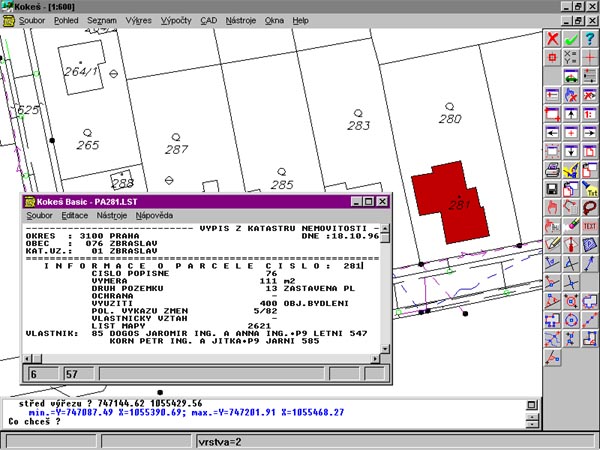Open the CAD menu in main menubar
This screenshot has height=450, width=600.
coord(208,19)
